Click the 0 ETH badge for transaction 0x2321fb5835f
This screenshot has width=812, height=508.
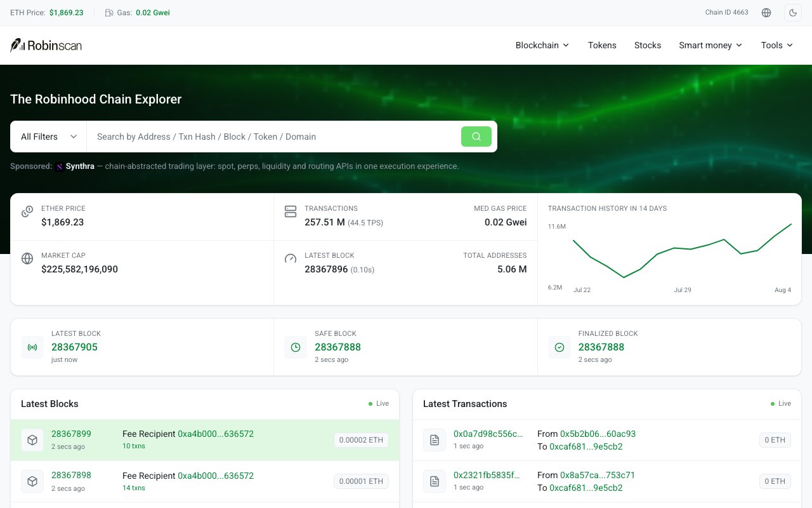point(775,481)
